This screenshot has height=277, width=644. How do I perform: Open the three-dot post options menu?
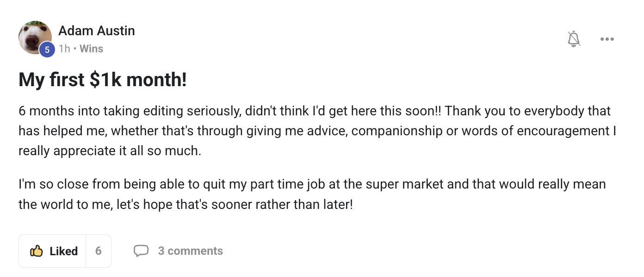click(607, 39)
